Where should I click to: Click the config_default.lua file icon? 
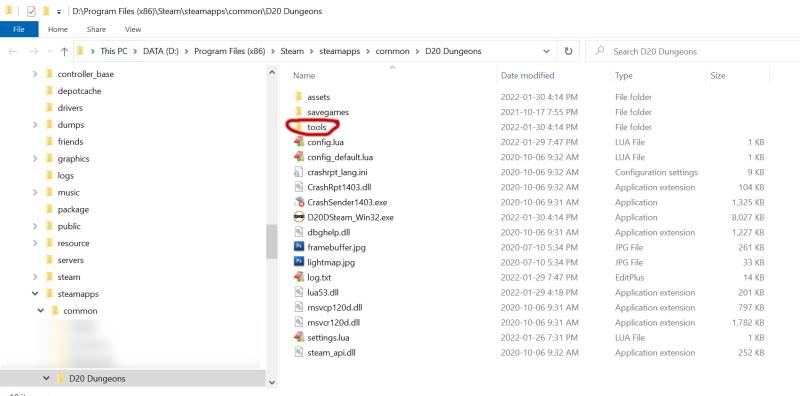tap(299, 157)
